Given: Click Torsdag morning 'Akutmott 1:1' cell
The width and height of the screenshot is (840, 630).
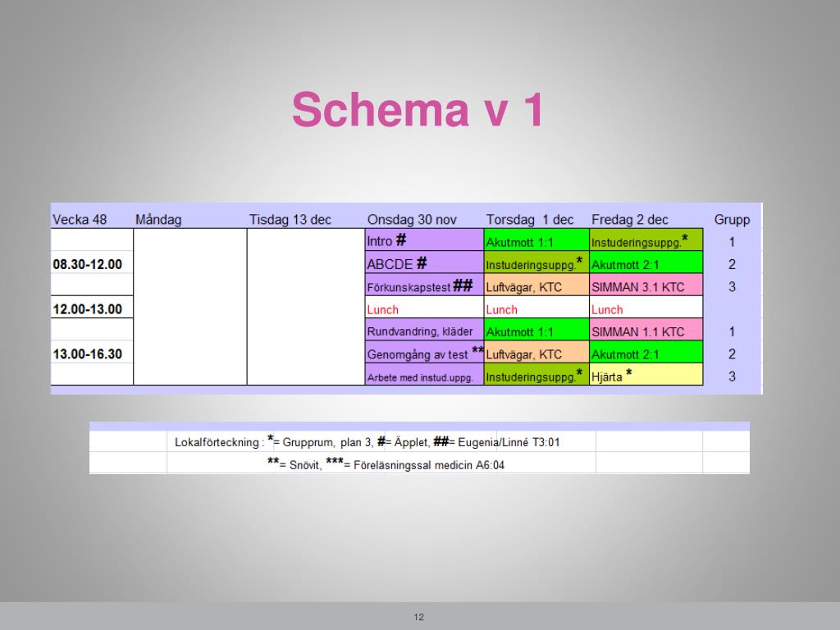Looking at the screenshot, I should coord(536,240).
